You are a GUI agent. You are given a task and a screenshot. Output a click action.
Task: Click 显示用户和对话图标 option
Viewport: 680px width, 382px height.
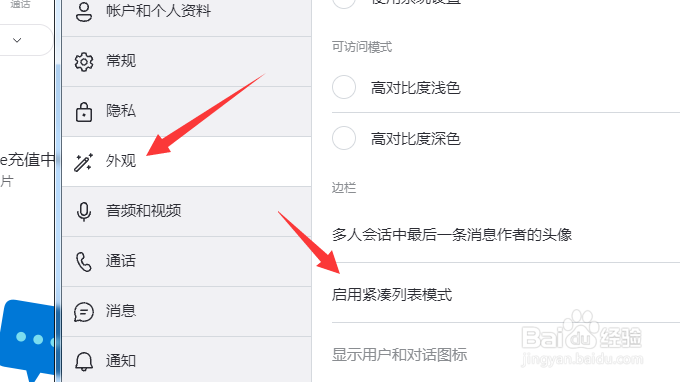(x=399, y=355)
